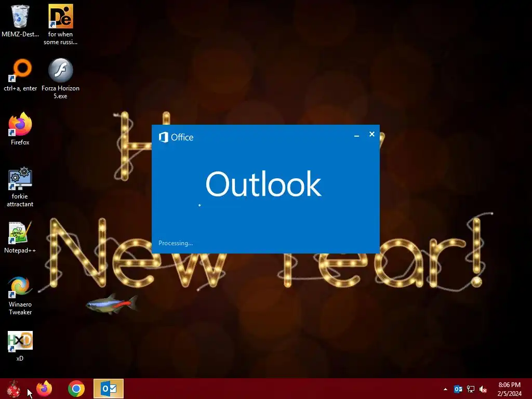Open the Start menu ornament button
532x399 pixels.
pos(14,389)
